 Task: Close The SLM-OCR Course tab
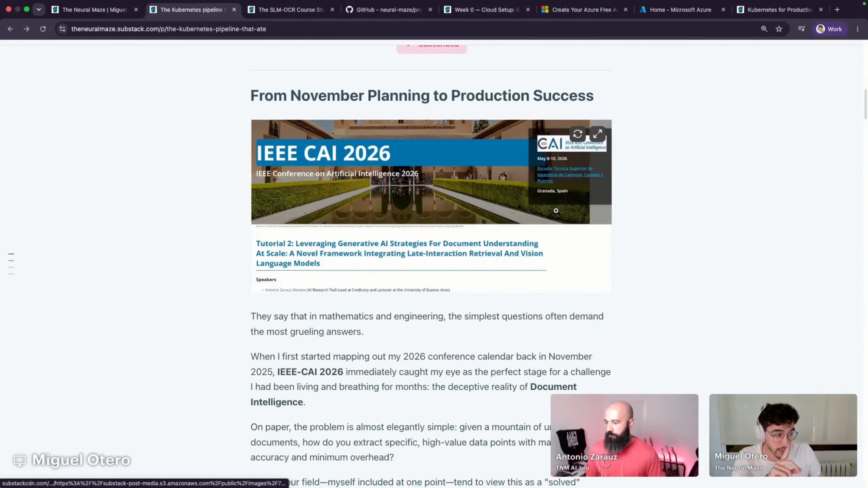[x=332, y=9]
